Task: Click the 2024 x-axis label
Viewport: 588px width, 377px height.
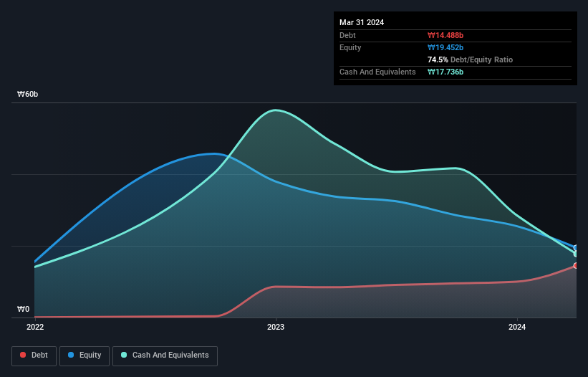Action: click(x=517, y=327)
